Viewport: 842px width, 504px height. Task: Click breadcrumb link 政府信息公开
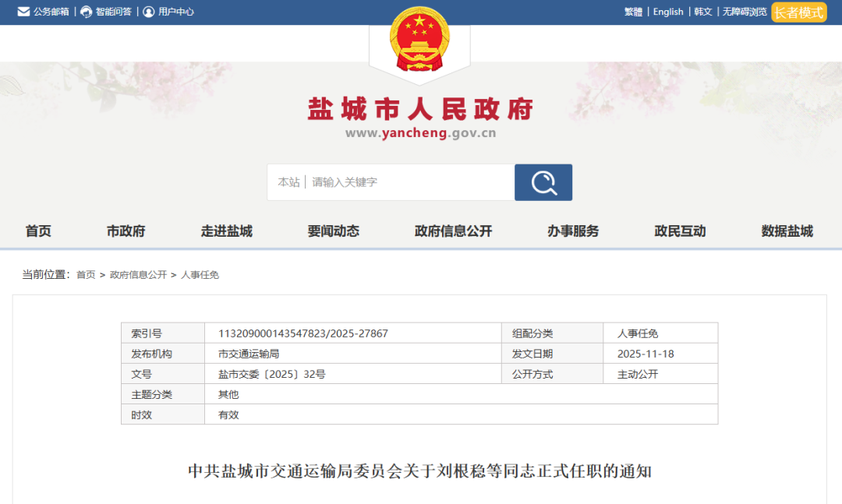coord(138,275)
